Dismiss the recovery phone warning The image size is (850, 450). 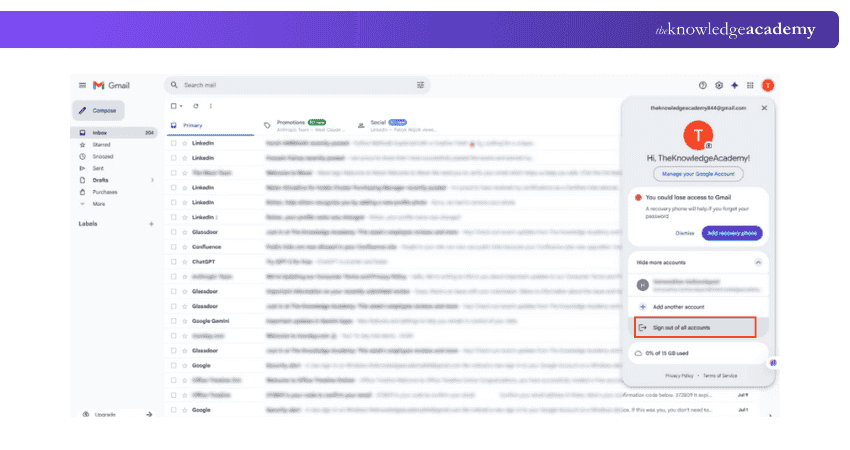[685, 233]
